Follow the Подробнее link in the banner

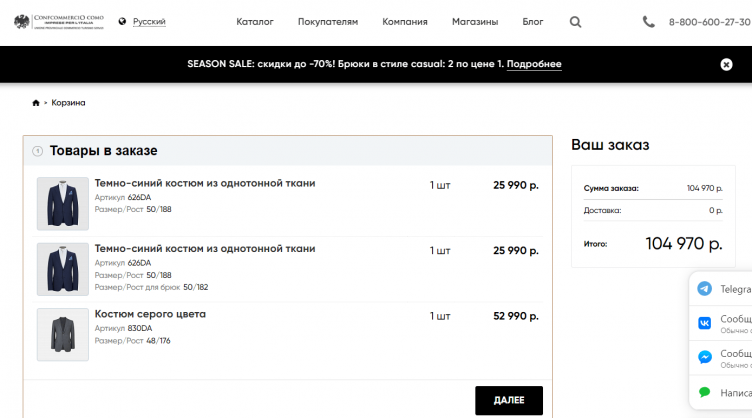[534, 64]
